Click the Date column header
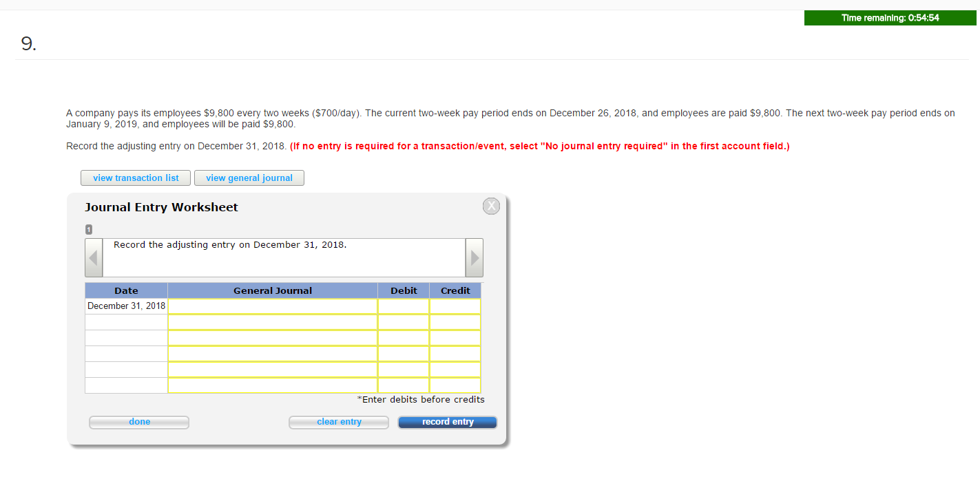The image size is (980, 501). pyautogui.click(x=126, y=290)
